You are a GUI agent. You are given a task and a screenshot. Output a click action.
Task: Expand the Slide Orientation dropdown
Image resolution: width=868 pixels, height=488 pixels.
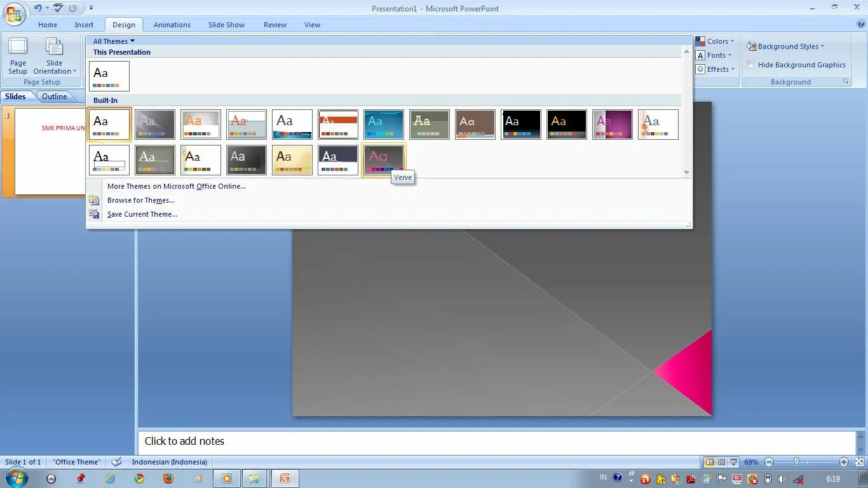55,56
